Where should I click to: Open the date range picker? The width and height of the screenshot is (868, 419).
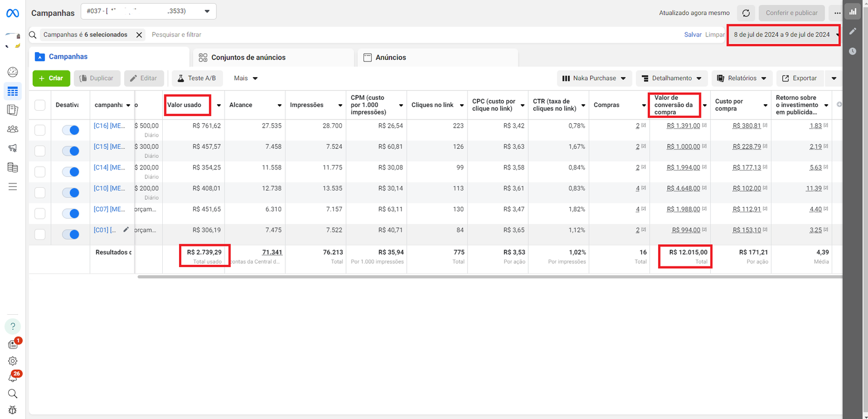click(783, 35)
